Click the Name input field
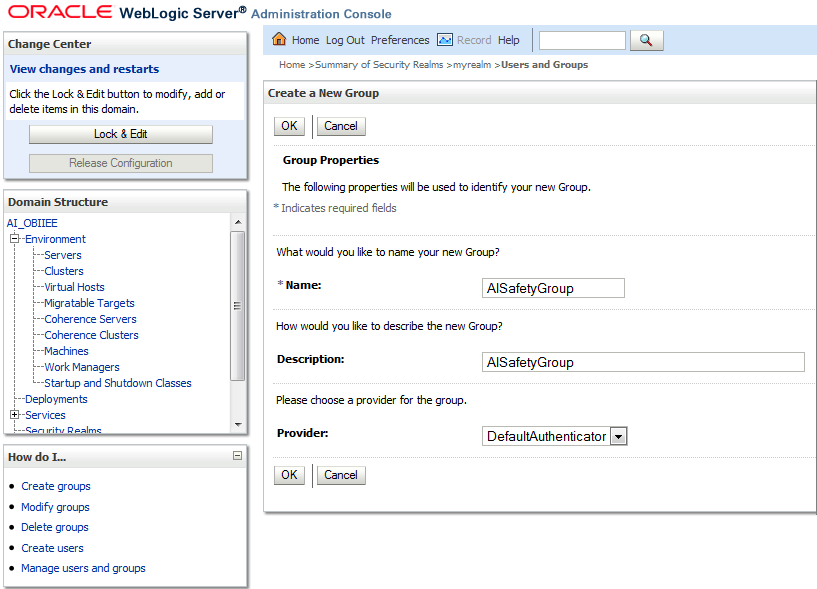 coord(553,288)
